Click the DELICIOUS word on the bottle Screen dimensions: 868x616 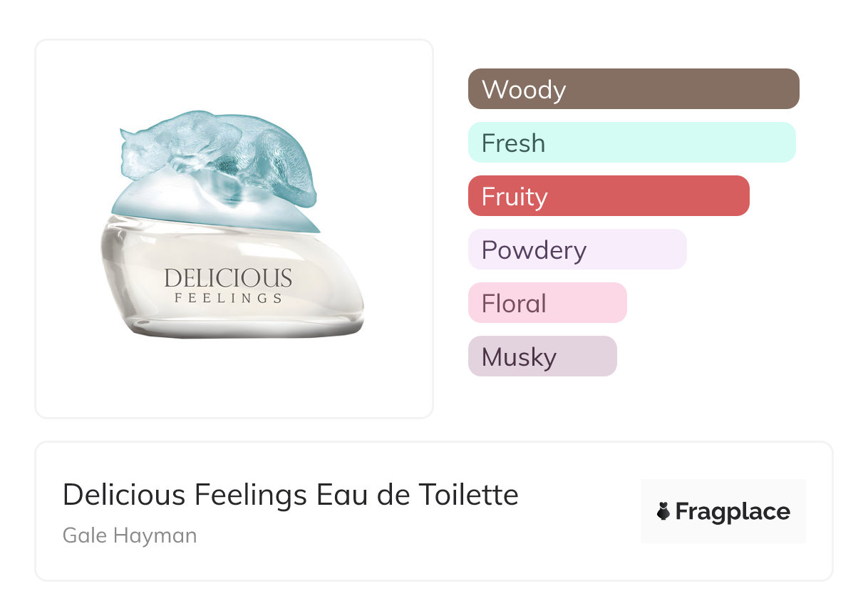coord(228,277)
